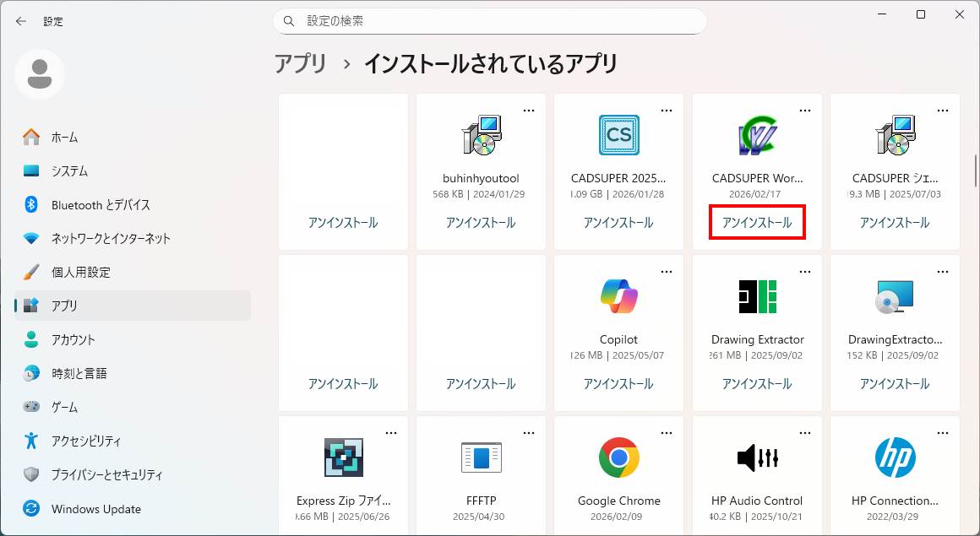Click the search magnifier icon
The height and width of the screenshot is (536, 980).
(289, 21)
